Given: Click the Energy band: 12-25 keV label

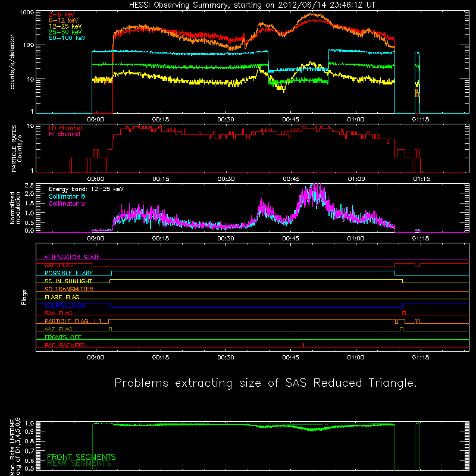Looking at the screenshot, I should (86, 189).
